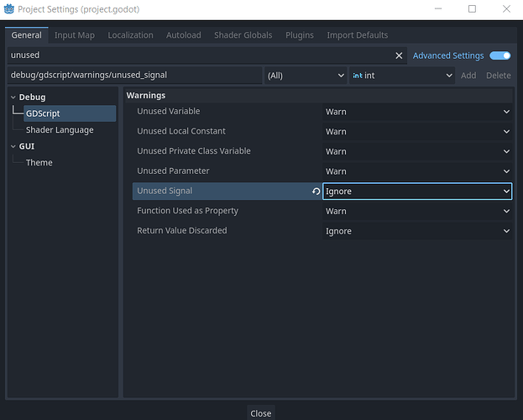Switch to the Input Map tab

75,35
